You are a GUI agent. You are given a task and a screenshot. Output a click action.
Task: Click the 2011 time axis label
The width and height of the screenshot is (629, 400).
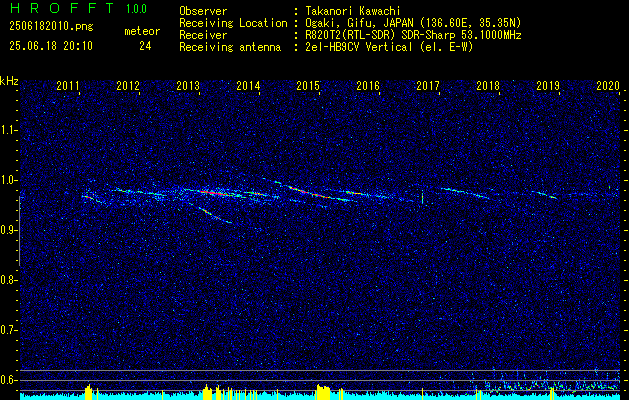click(x=68, y=85)
